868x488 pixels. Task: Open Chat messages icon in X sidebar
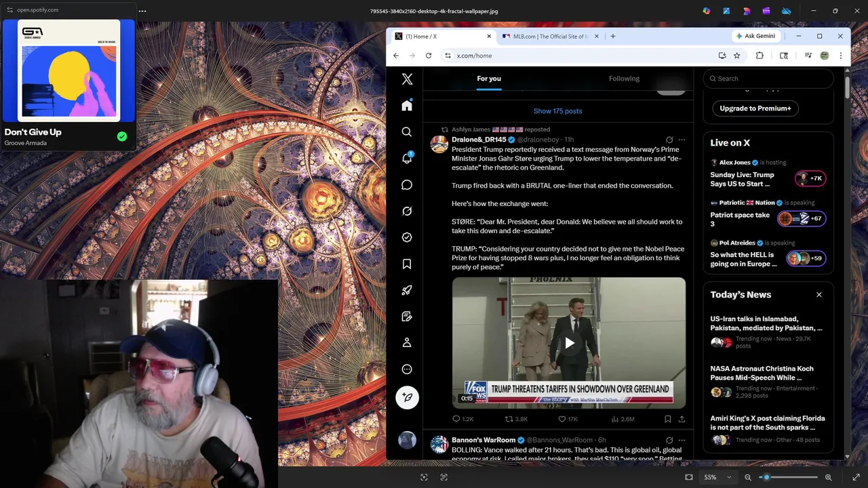coord(407,185)
